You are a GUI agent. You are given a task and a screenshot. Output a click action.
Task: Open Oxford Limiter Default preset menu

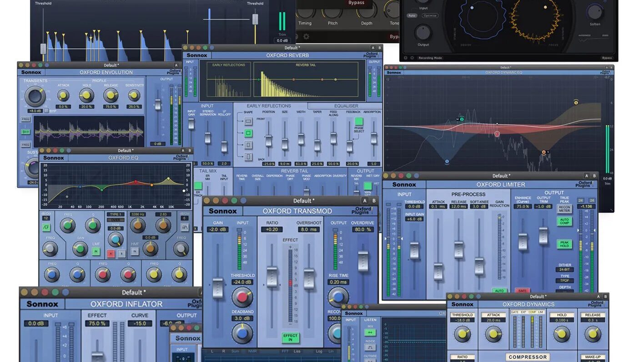[501, 176]
